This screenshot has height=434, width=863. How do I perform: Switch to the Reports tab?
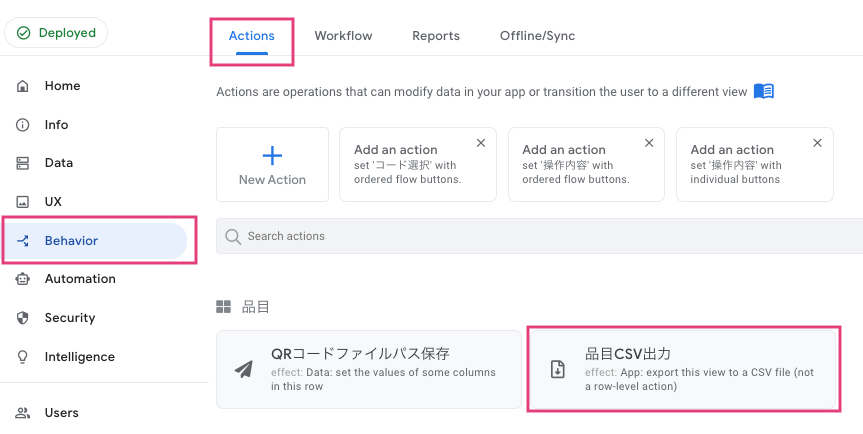[x=436, y=36]
